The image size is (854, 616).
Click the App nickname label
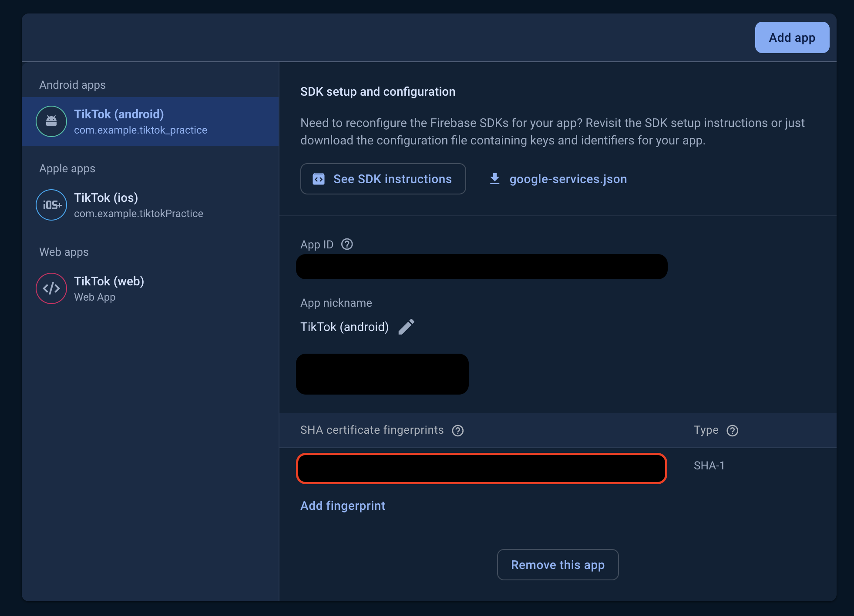tap(336, 303)
